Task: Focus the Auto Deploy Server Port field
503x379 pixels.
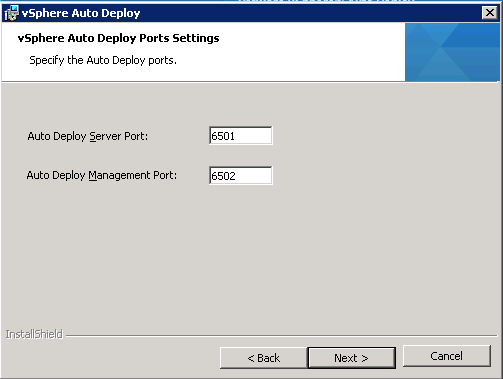Action: point(241,136)
